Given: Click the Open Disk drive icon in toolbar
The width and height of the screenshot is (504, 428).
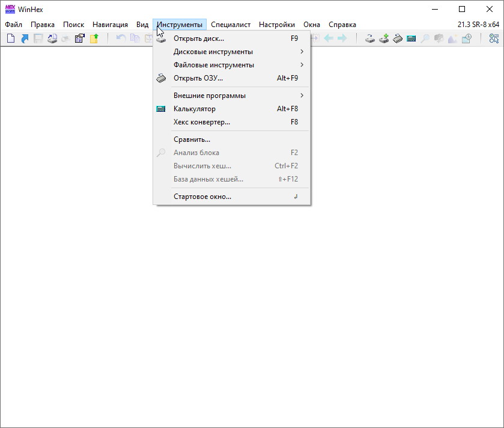Looking at the screenshot, I should click(370, 38).
